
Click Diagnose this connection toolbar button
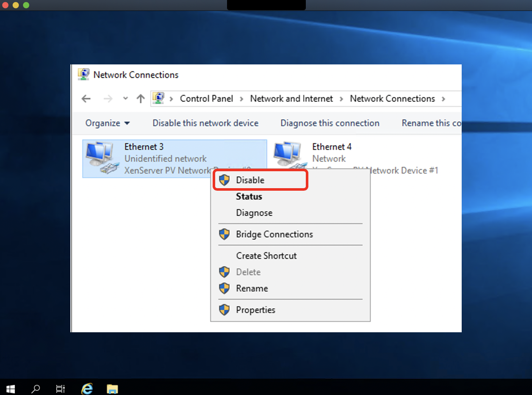coord(330,123)
